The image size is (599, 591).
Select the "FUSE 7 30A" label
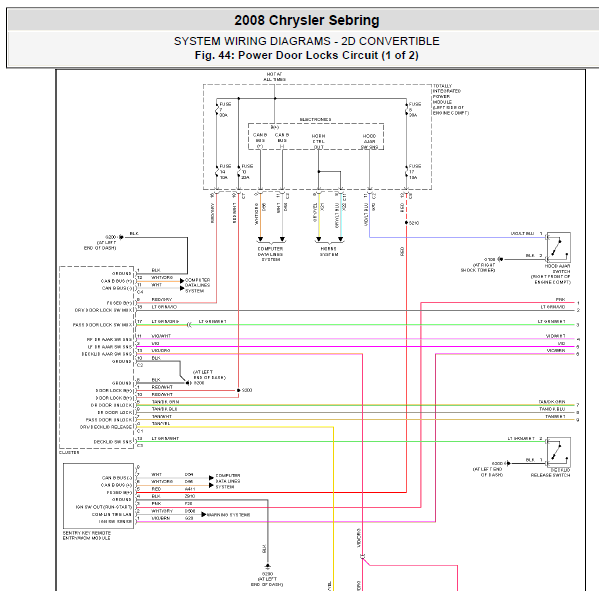pos(225,110)
